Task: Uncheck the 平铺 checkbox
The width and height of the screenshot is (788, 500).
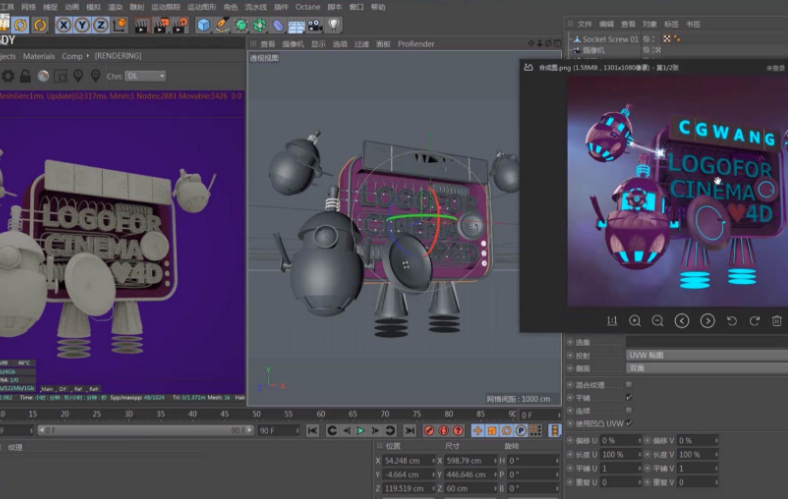Action: (628, 396)
